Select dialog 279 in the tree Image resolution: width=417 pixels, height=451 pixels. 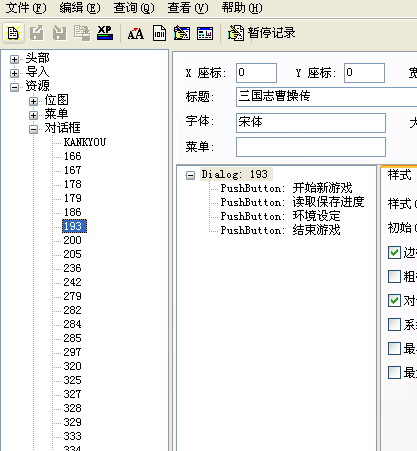click(x=72, y=296)
